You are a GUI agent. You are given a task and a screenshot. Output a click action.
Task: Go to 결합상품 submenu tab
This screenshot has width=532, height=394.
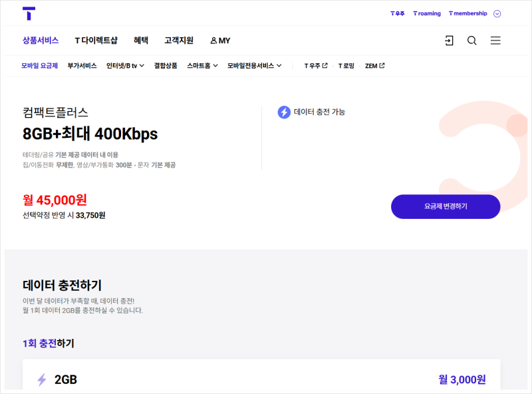coord(166,66)
